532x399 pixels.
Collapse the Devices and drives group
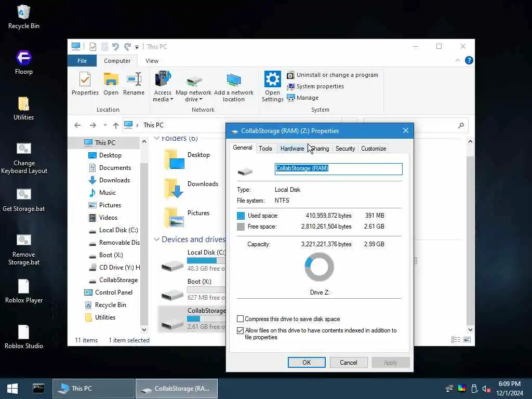click(156, 239)
